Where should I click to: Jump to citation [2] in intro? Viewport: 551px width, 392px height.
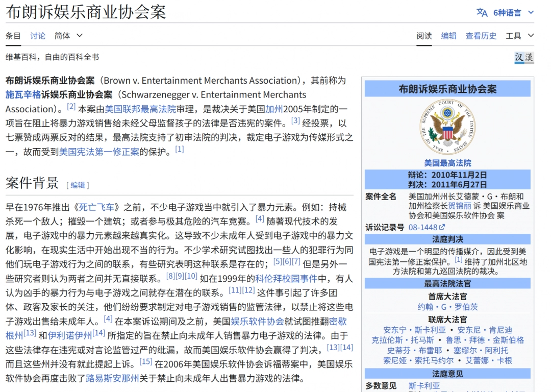point(71,106)
